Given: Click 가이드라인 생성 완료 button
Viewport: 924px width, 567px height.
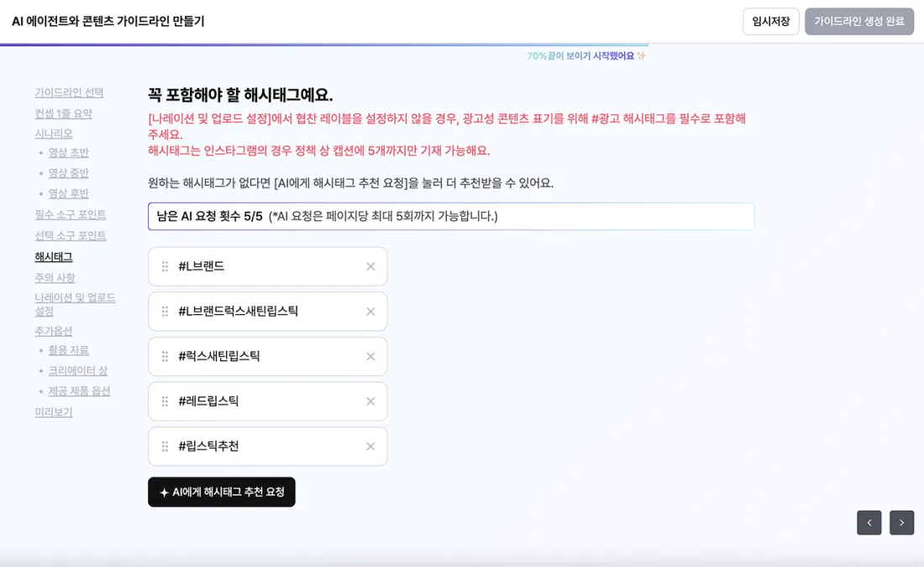Looking at the screenshot, I should pyautogui.click(x=859, y=21).
